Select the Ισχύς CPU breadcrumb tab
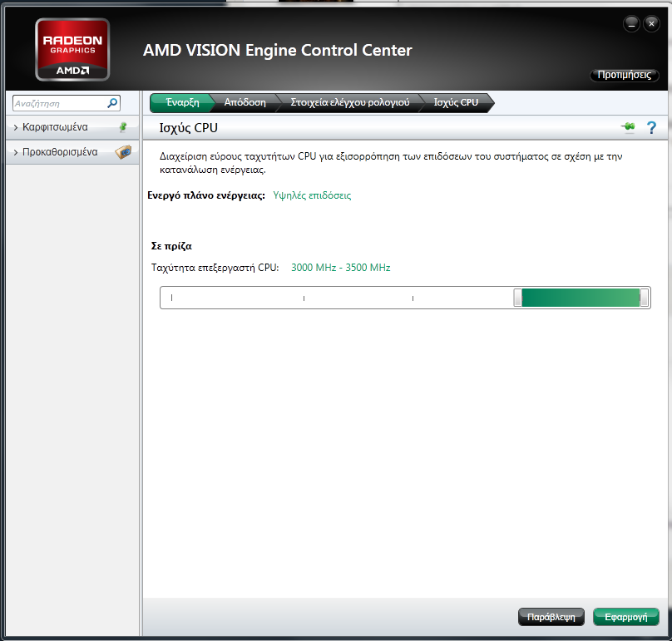Screen dimensions: 672x641 [x=456, y=103]
